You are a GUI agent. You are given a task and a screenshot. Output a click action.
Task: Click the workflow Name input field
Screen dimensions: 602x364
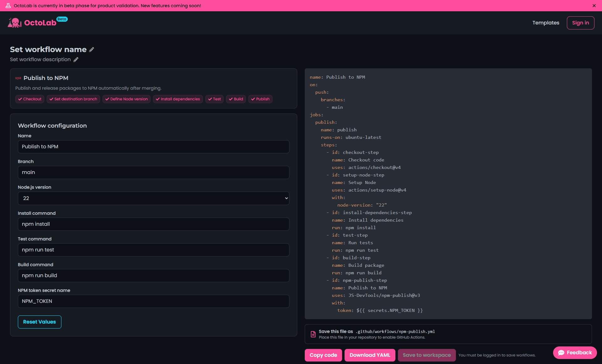click(x=154, y=147)
